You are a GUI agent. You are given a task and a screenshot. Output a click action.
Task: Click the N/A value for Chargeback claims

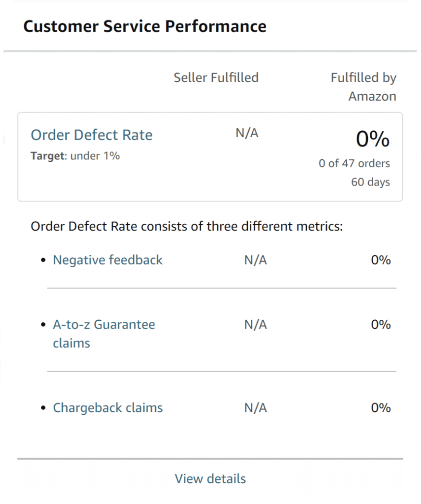[x=255, y=408]
